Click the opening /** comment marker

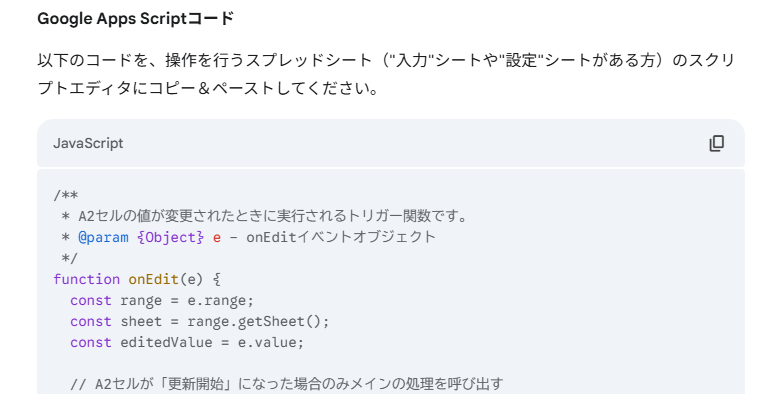coord(66,195)
